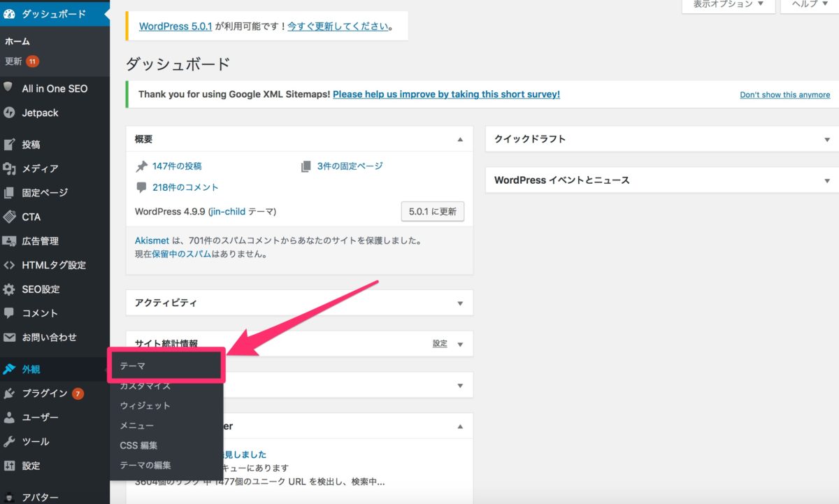Open the ホーム sidebar item
Image resolution: width=839 pixels, height=504 pixels.
(x=17, y=41)
